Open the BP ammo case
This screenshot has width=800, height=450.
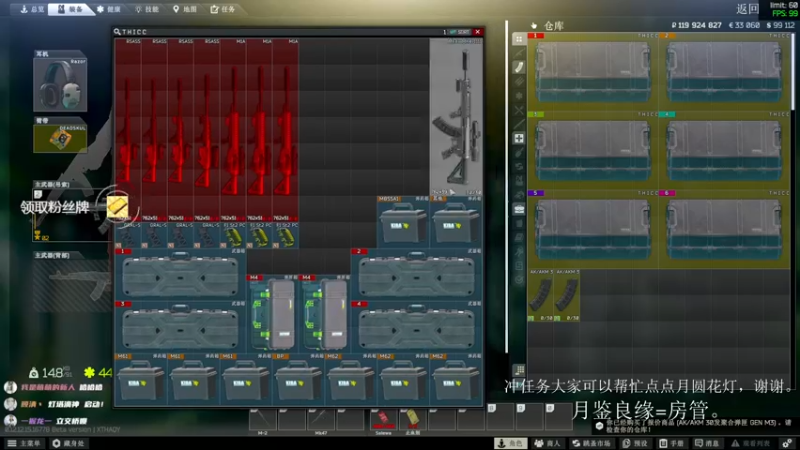tap(298, 380)
